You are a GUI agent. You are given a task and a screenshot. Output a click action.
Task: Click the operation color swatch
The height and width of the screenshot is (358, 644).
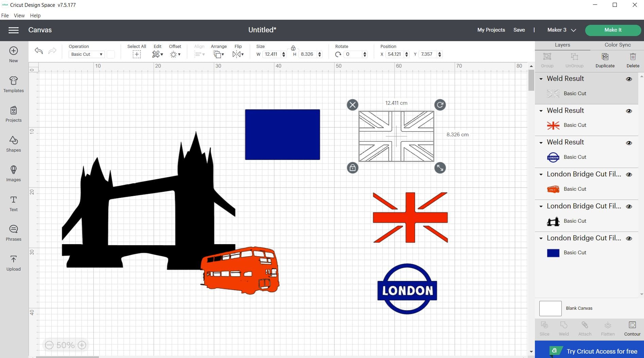pyautogui.click(x=111, y=54)
